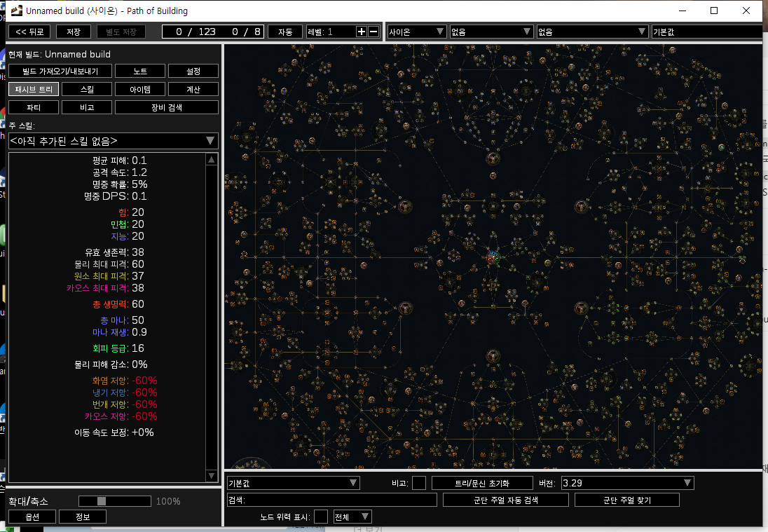Open the 노트 tab
The width and height of the screenshot is (768, 532).
(140, 71)
